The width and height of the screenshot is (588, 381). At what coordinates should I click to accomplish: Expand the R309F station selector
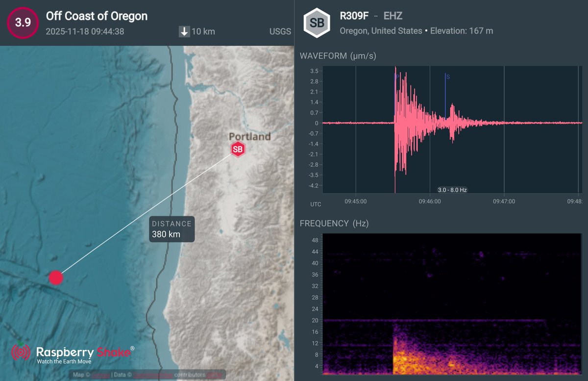[354, 15]
